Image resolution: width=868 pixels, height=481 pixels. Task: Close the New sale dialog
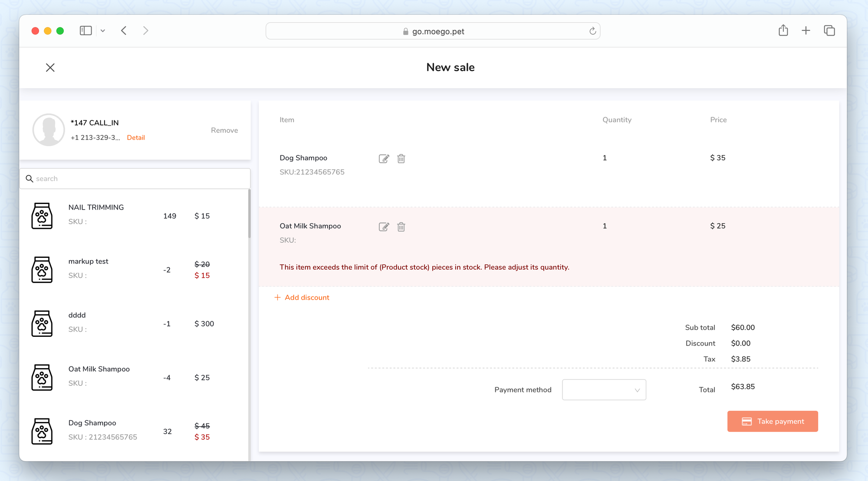(50, 67)
